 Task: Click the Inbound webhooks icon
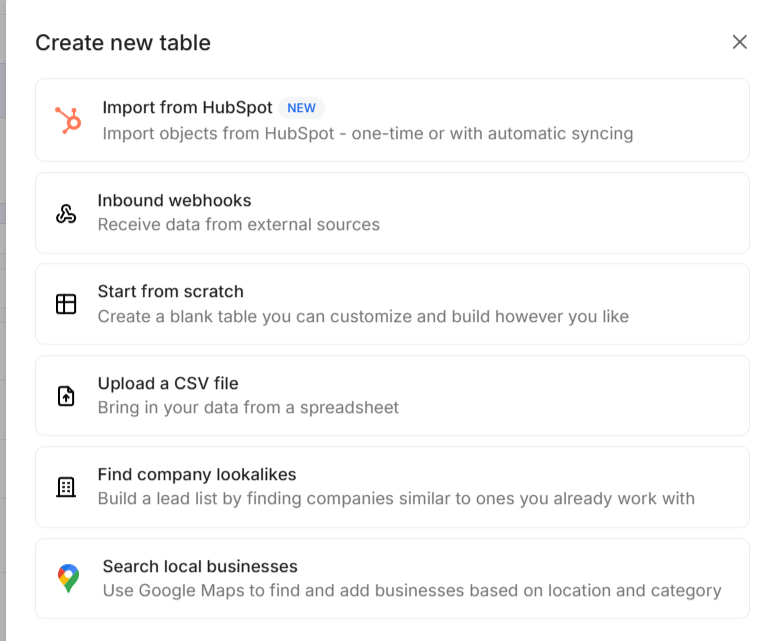click(x=66, y=213)
